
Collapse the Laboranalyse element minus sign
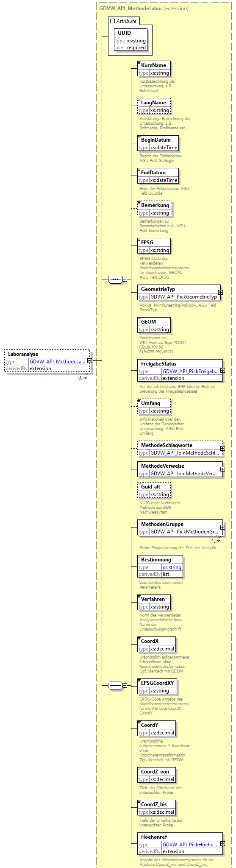89,360
